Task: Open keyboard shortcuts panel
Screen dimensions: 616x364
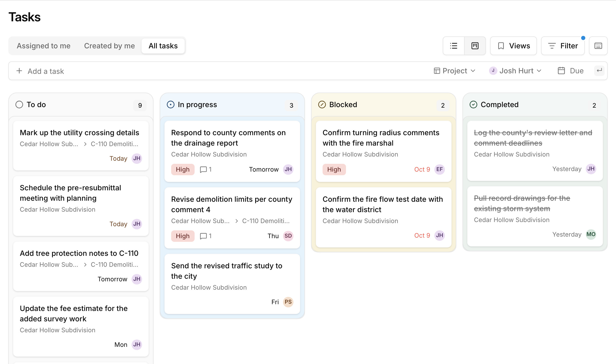Action: tap(598, 46)
